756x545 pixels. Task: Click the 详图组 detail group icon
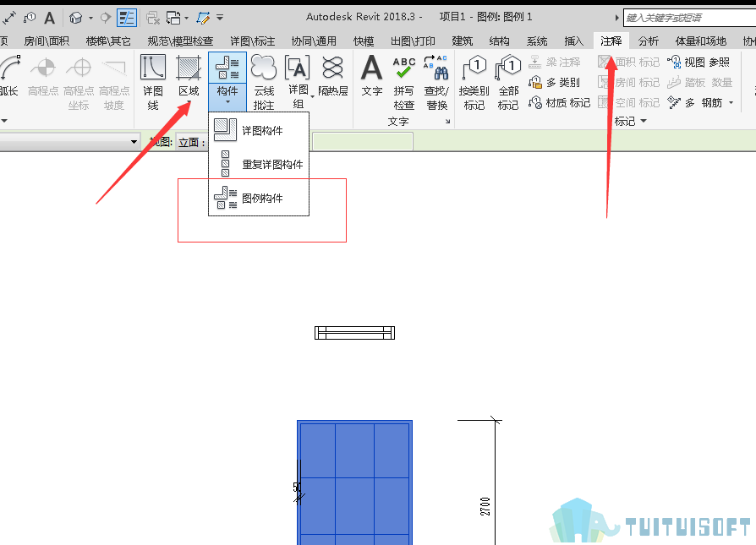coord(298,67)
